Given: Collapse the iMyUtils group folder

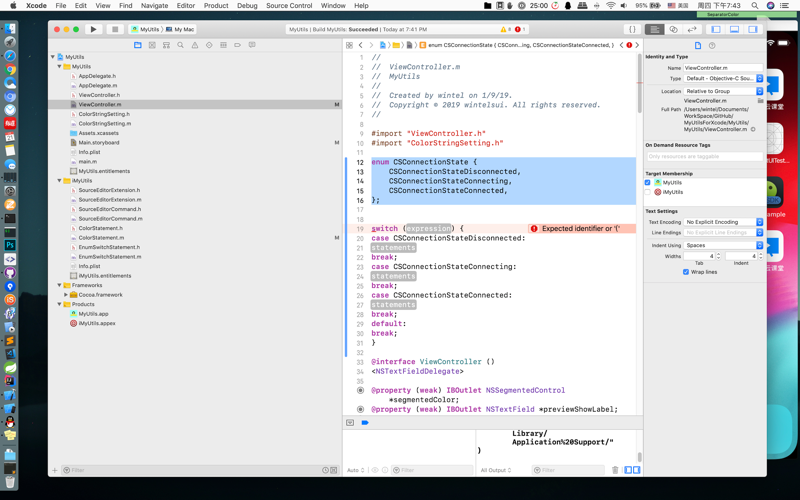Looking at the screenshot, I should point(60,181).
